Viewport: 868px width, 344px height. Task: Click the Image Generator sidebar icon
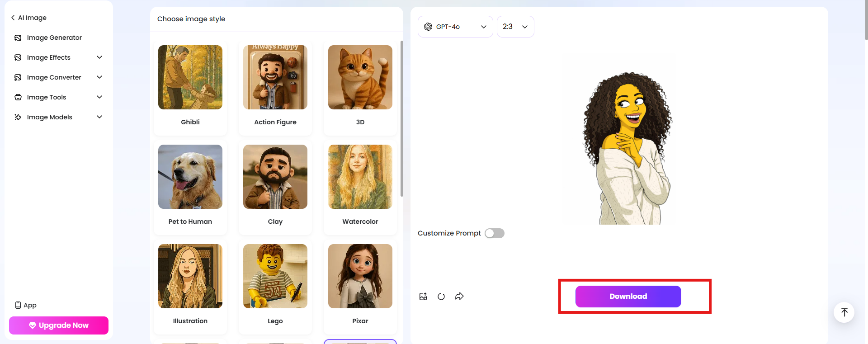point(18,38)
